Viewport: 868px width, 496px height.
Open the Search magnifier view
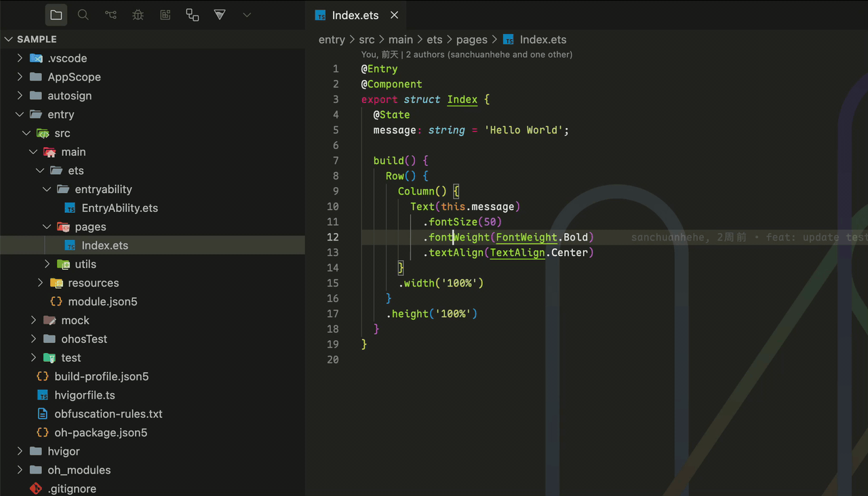tap(83, 15)
